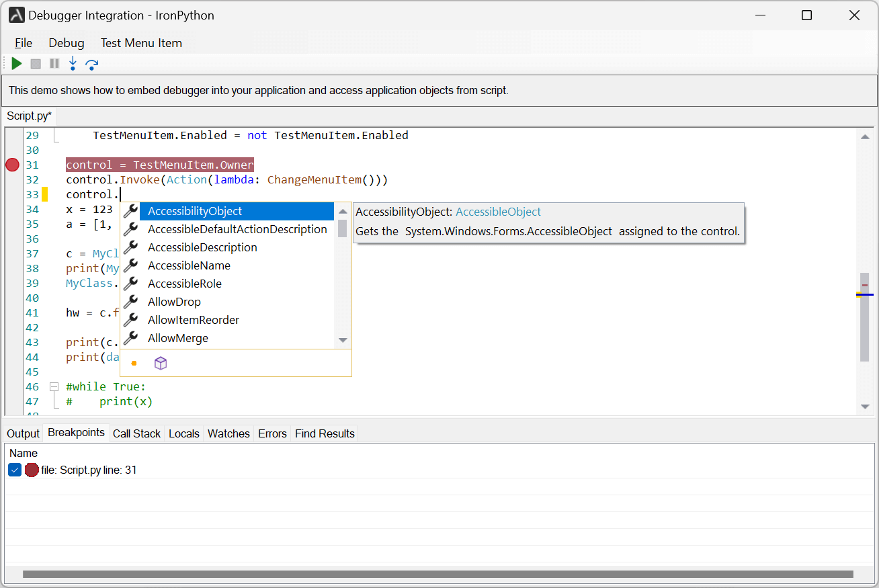The height and width of the screenshot is (588, 879).
Task: Choose AllowDrop completion entry
Action: (237, 302)
